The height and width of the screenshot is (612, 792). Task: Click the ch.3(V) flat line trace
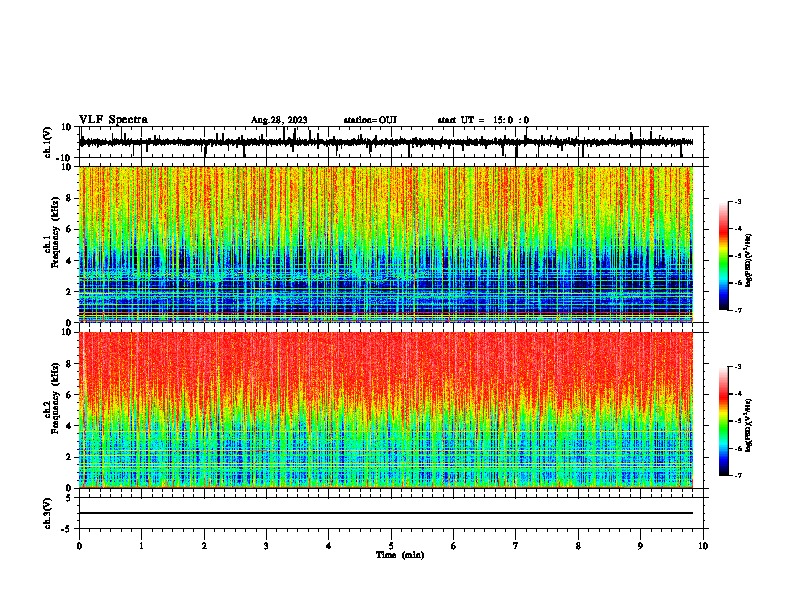tap(386, 513)
